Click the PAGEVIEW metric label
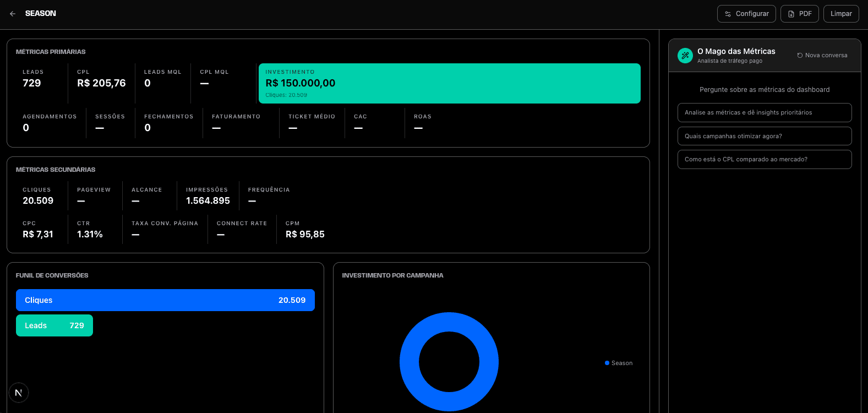868x413 pixels. (x=94, y=190)
